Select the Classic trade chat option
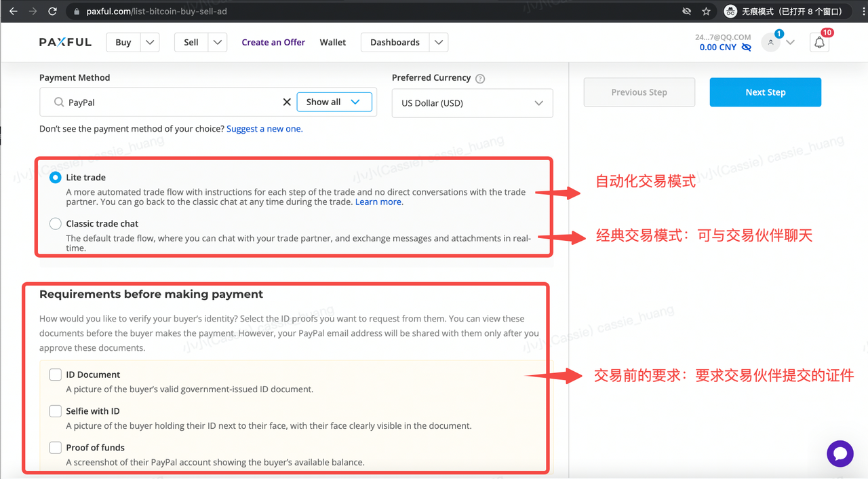Viewport: 868px width, 479px height. [x=56, y=224]
